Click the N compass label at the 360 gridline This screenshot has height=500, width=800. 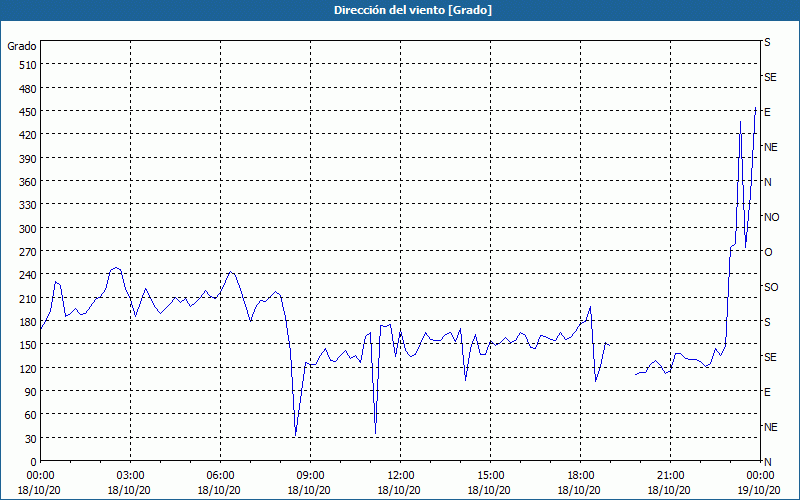tap(767, 182)
